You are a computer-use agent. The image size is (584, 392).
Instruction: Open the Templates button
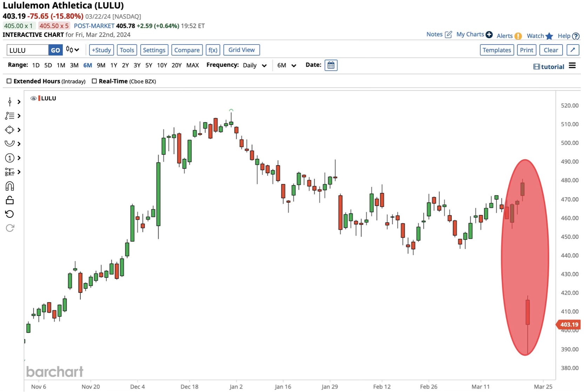497,50
